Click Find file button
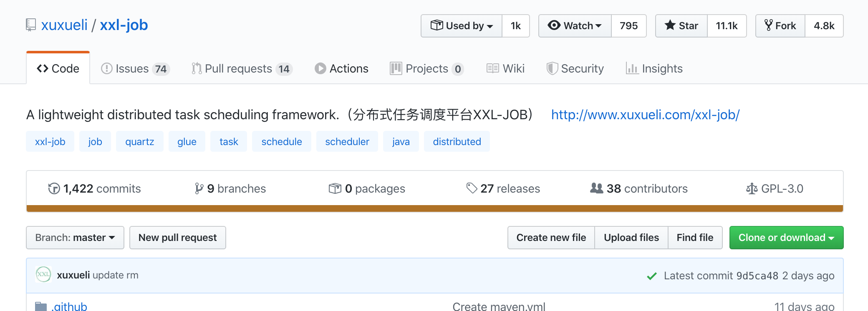This screenshot has height=311, width=868. (x=695, y=238)
